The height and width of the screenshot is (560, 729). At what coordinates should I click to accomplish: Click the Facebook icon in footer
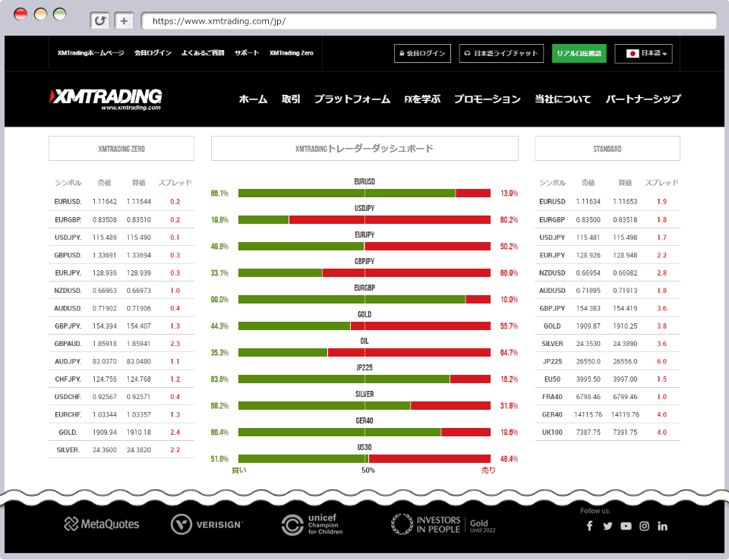point(589,526)
